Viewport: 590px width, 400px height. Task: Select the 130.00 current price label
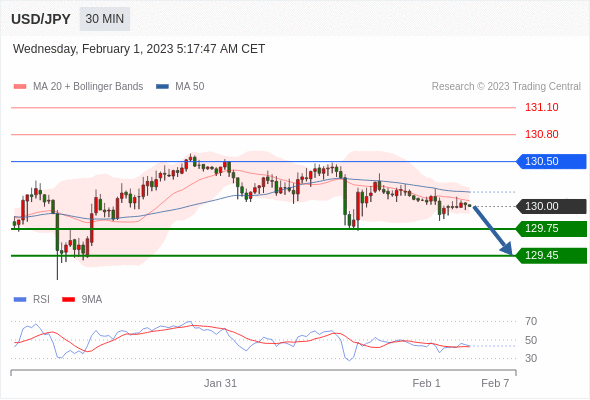[x=551, y=207]
